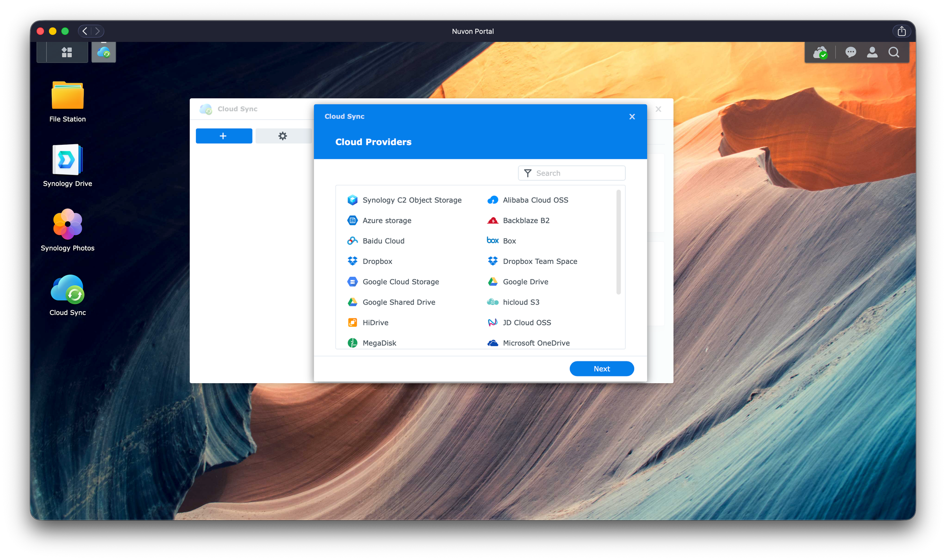Click the Next button

click(601, 368)
